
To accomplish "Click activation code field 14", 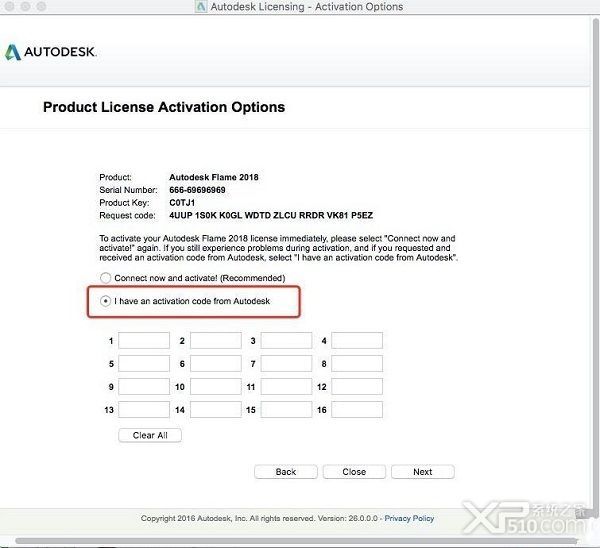I will tap(216, 409).
